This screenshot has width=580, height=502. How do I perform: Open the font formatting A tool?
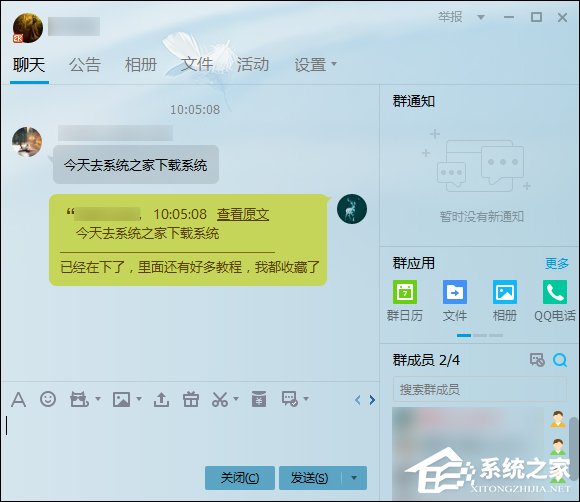(18, 400)
